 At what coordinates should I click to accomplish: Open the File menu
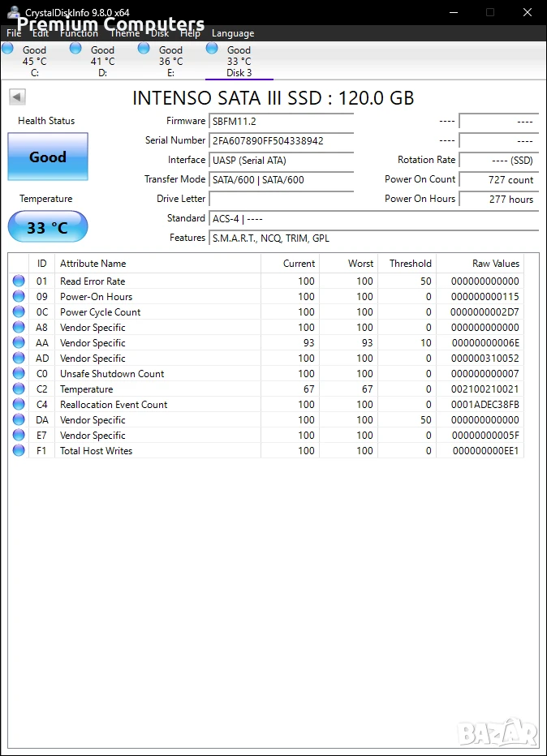[x=14, y=33]
